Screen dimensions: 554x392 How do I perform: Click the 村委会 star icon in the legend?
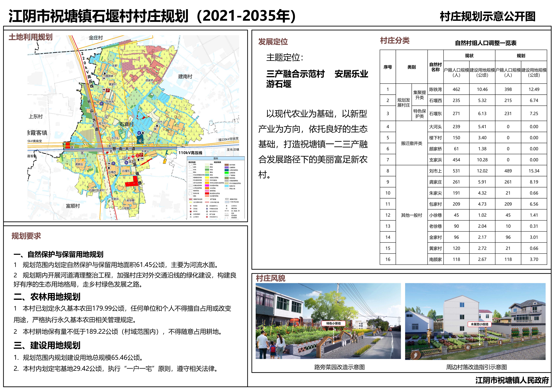tap(191, 206)
